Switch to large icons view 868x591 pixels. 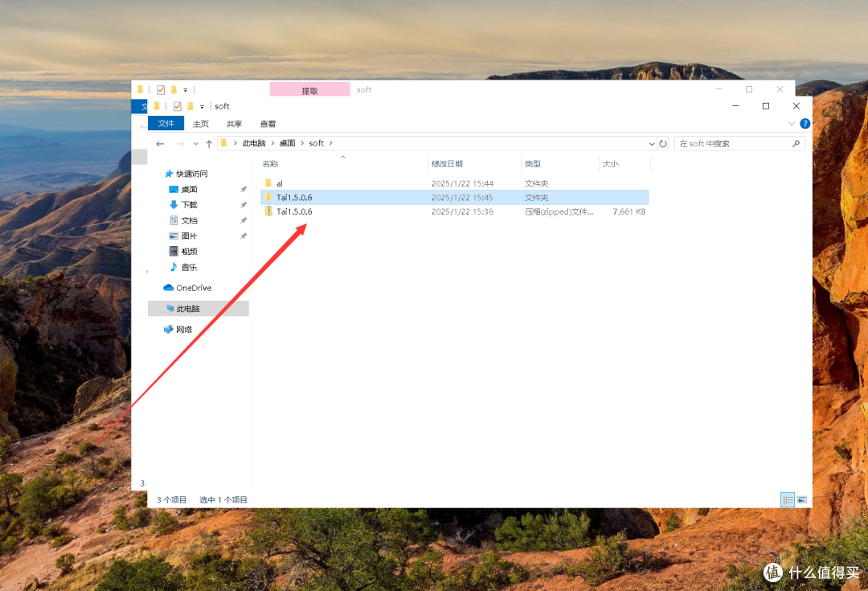point(802,499)
